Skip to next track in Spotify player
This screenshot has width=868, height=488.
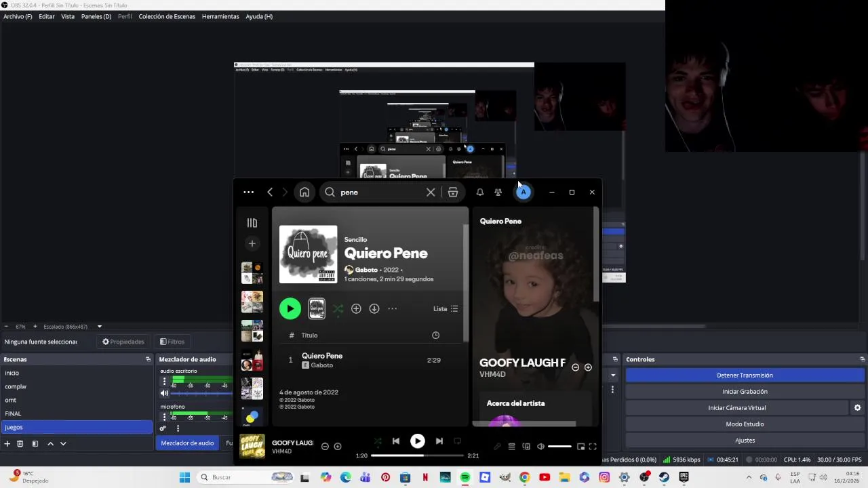click(x=439, y=441)
